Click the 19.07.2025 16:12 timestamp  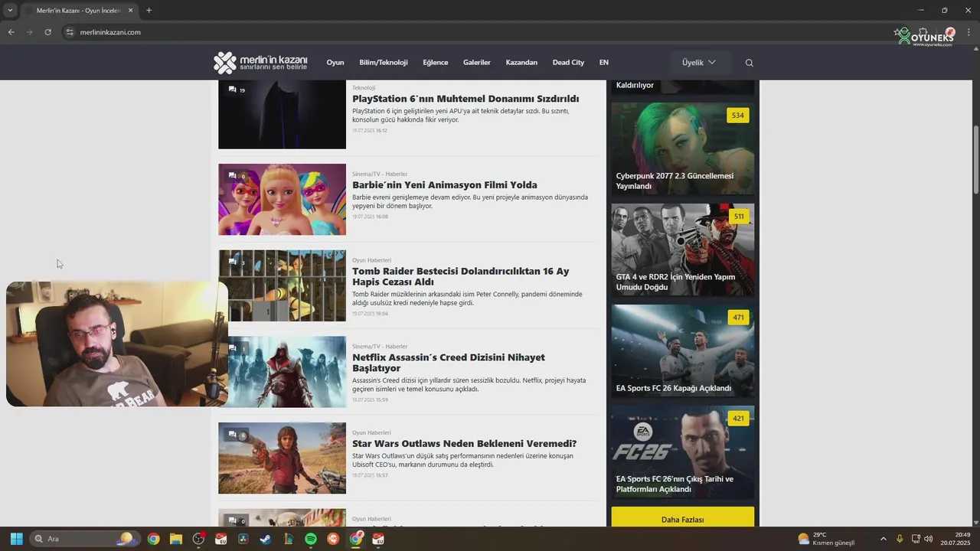370,131
